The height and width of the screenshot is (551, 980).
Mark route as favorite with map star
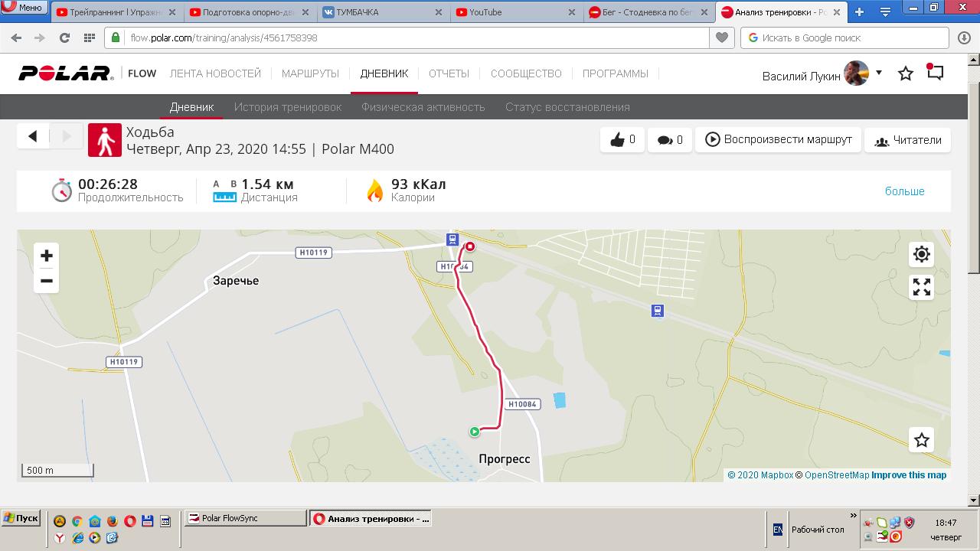922,440
